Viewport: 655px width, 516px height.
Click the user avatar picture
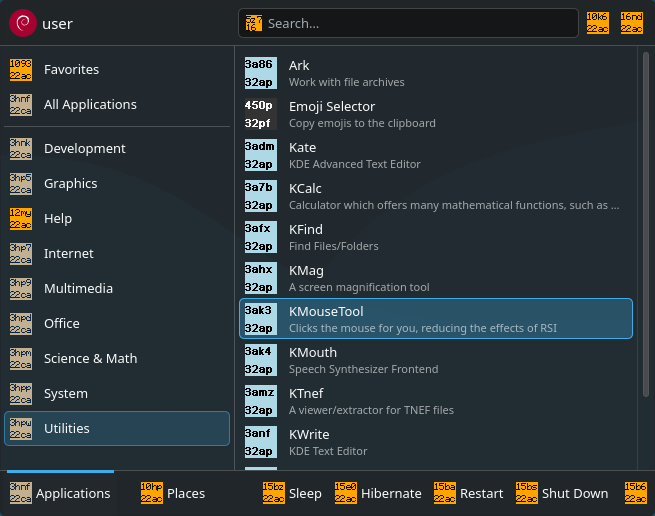coord(23,23)
